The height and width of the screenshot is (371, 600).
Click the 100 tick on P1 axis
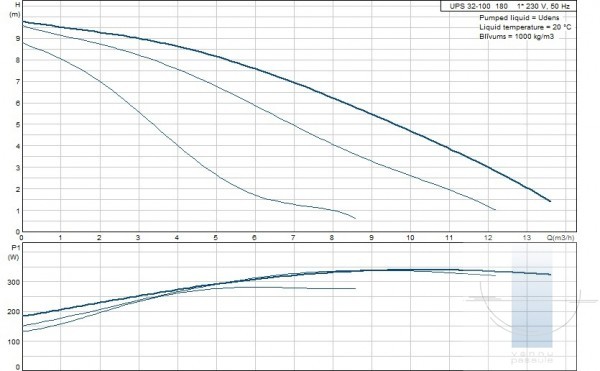coord(13,342)
